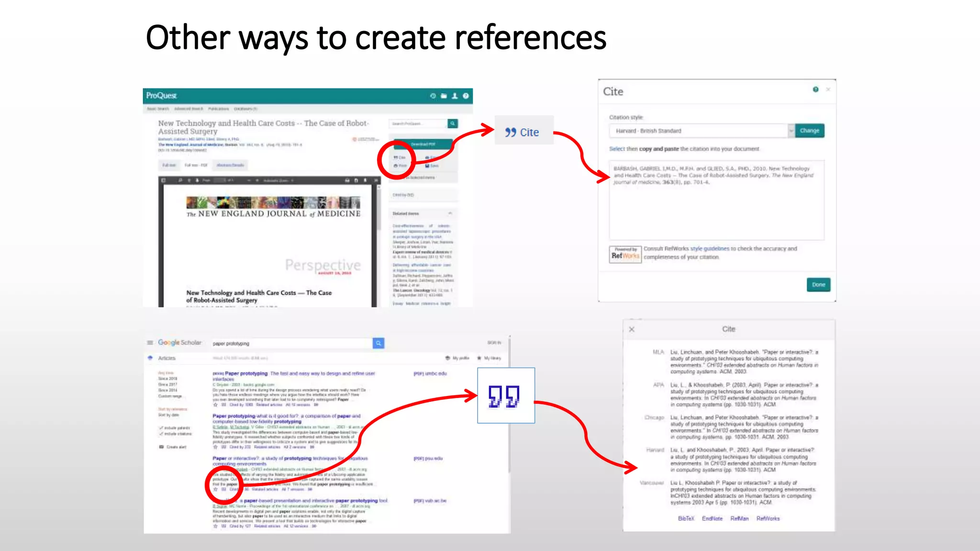This screenshot has height=551, width=980.
Task: Open Publications in ProQuest navigation
Action: click(x=219, y=109)
